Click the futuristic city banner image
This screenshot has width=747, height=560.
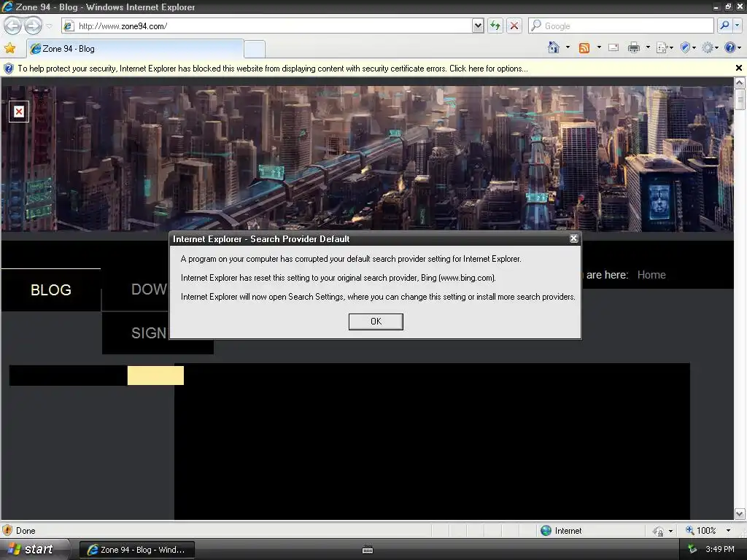coord(367,158)
